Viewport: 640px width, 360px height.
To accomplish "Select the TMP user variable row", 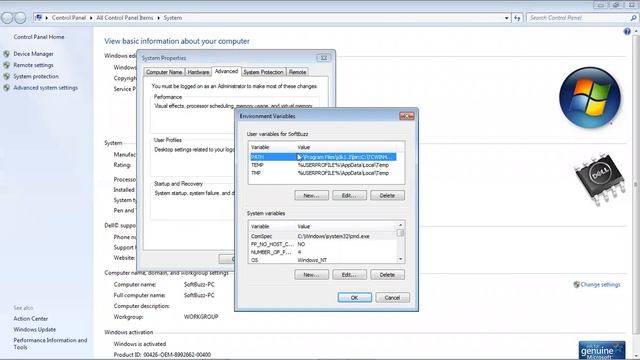I will pyautogui.click(x=323, y=173).
